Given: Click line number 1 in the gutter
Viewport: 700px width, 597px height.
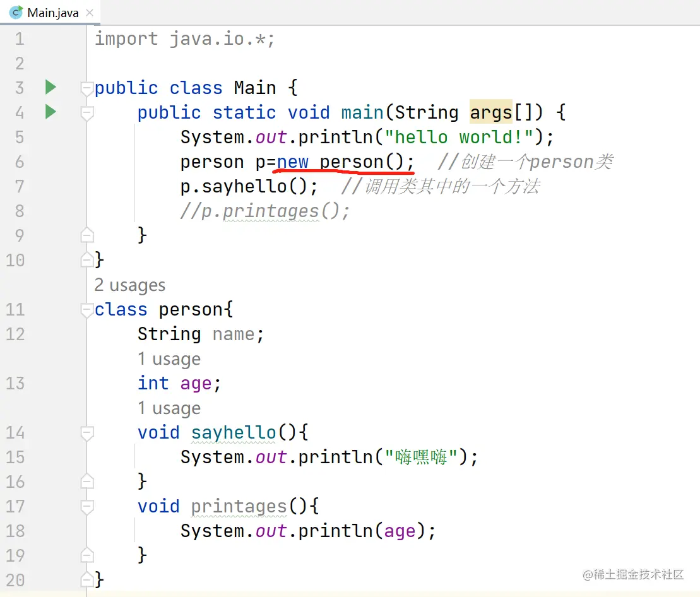Looking at the screenshot, I should (19, 39).
